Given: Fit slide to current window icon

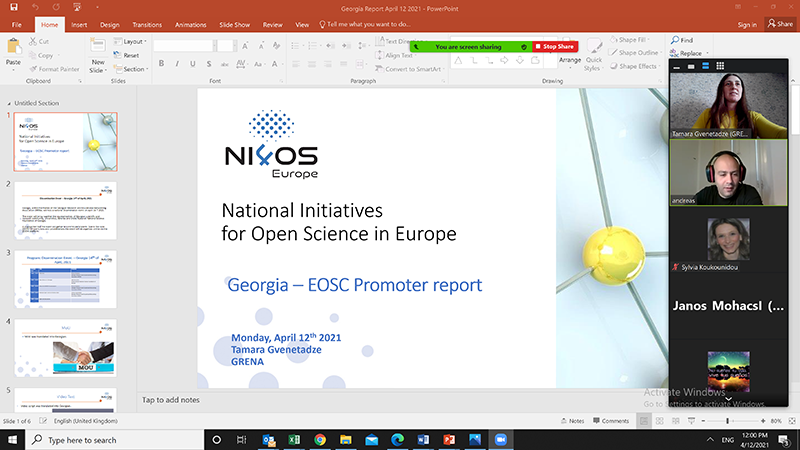Looking at the screenshot, I should (792, 421).
